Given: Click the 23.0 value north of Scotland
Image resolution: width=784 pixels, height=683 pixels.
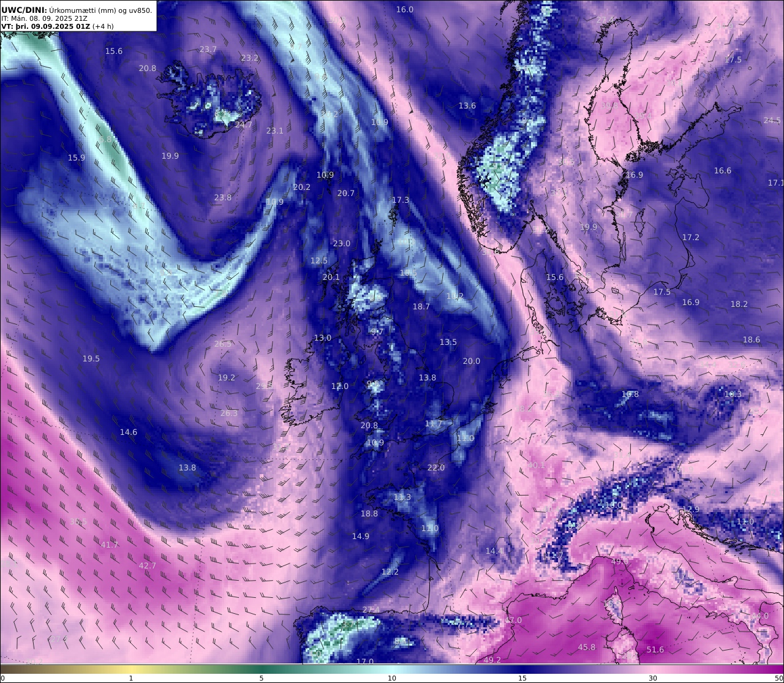Looking at the screenshot, I should (342, 243).
